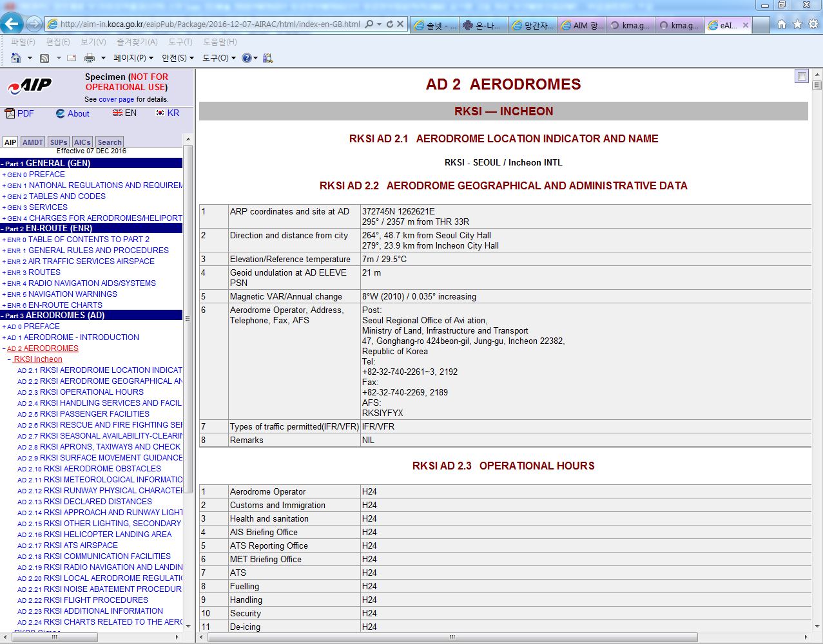Close the active eAI browser tab
823x644 pixels.
click(x=746, y=25)
